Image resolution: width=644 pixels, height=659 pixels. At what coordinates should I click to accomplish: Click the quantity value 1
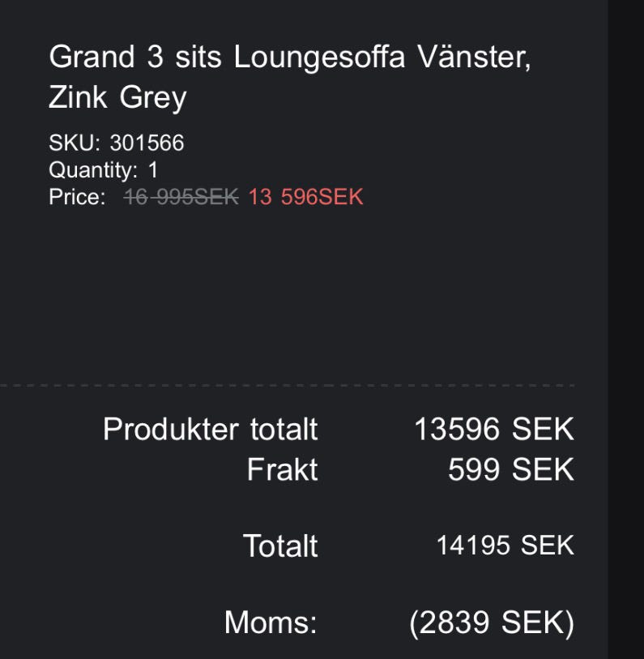point(153,170)
